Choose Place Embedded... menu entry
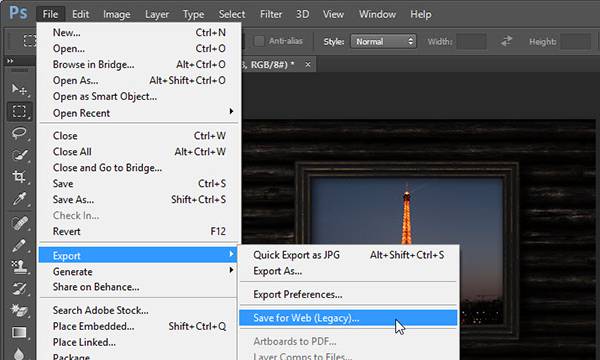The height and width of the screenshot is (360, 600). (139, 326)
